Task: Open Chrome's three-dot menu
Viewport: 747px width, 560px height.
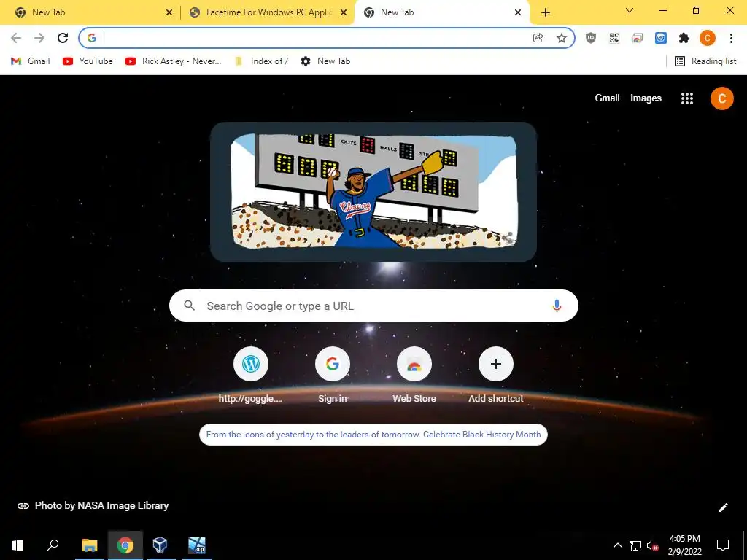Action: (x=731, y=38)
